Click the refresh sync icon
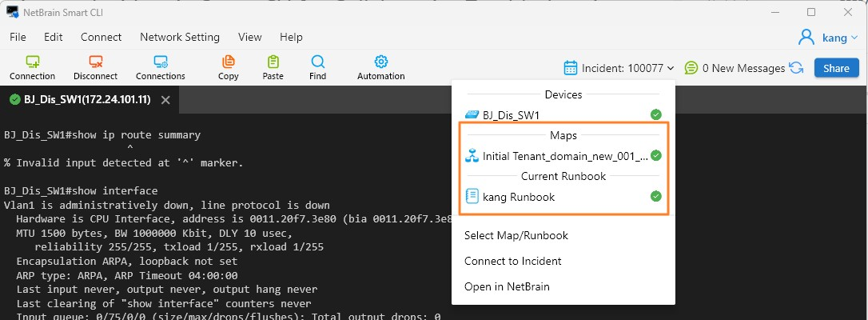Viewport: 868px width, 320px height. click(x=796, y=68)
